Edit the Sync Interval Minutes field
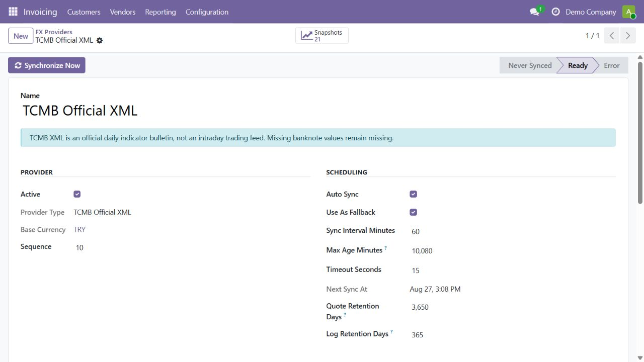Screen dimensions: 644x362 pos(513,231)
